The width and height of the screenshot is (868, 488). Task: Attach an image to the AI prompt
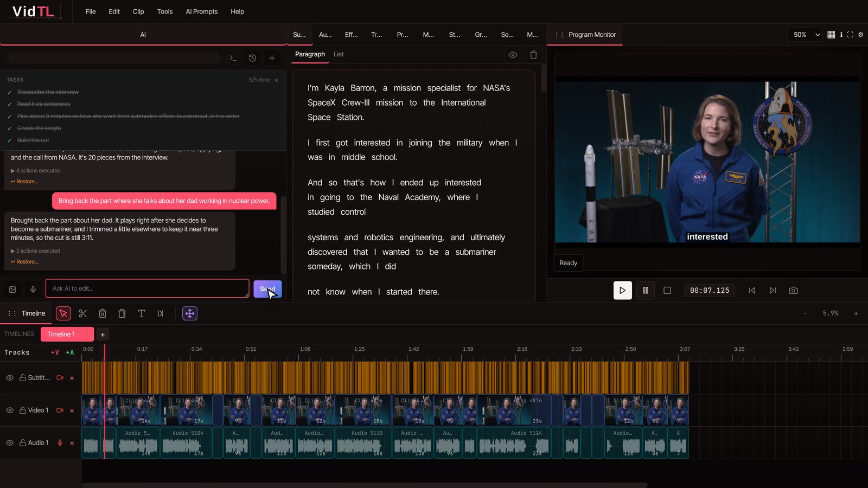click(x=12, y=290)
